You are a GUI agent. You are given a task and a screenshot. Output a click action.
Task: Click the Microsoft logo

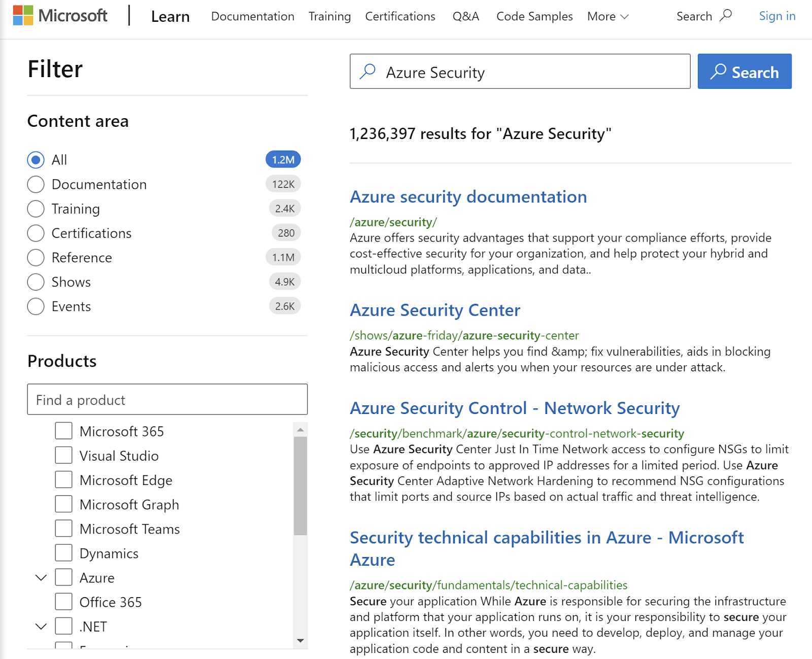coord(60,16)
